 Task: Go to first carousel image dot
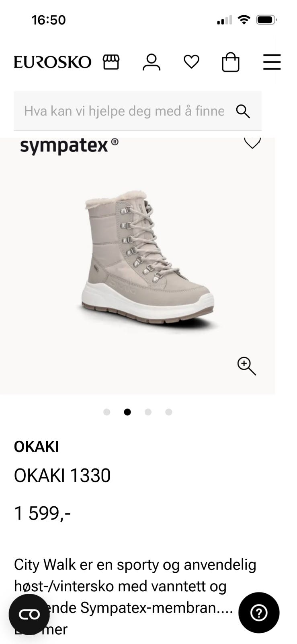pyautogui.click(x=107, y=412)
